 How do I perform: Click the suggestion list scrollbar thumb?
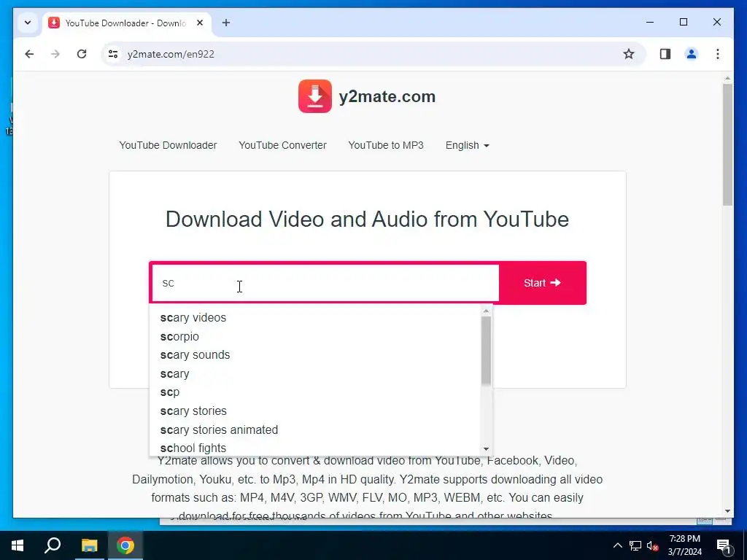(486, 351)
